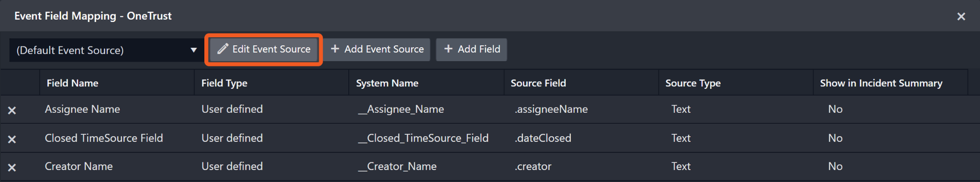Close the Event Field Mapping dialog

[961, 16]
